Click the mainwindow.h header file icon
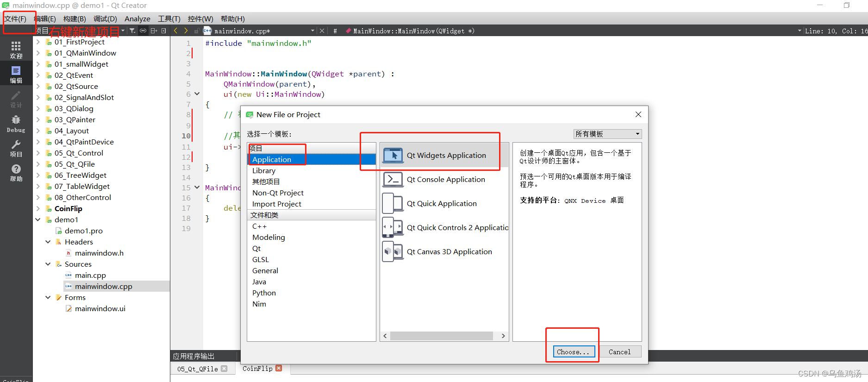 tap(69, 253)
